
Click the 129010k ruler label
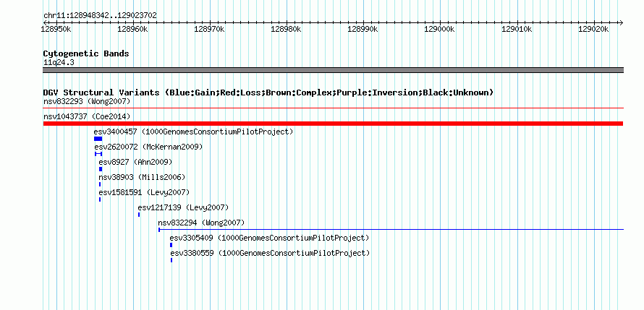tap(517, 29)
